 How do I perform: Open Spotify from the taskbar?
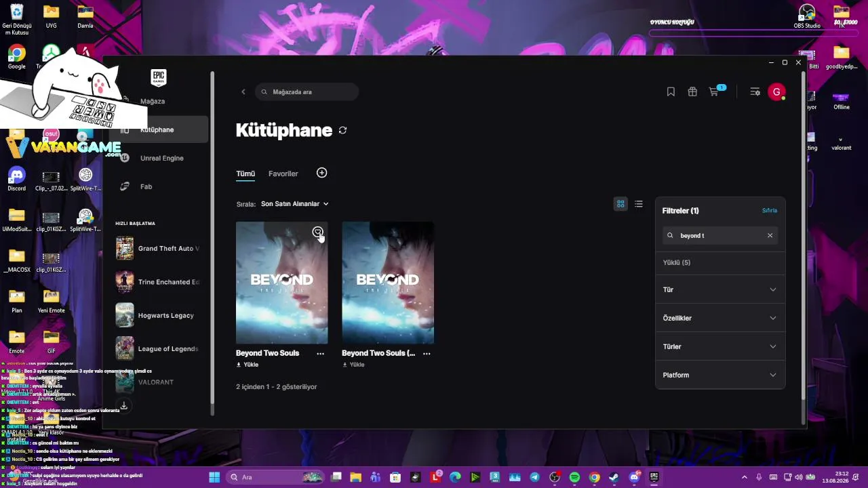574,477
